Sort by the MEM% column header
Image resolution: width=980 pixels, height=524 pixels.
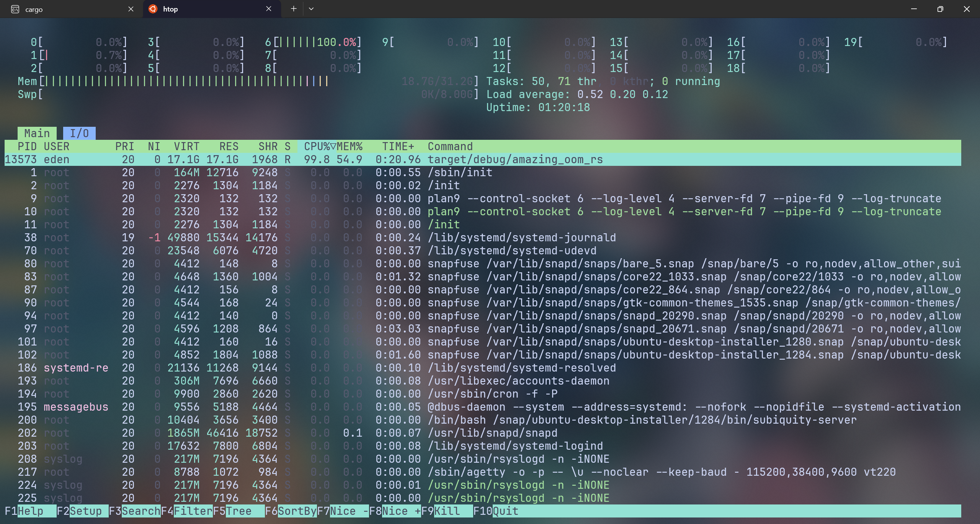click(x=350, y=146)
